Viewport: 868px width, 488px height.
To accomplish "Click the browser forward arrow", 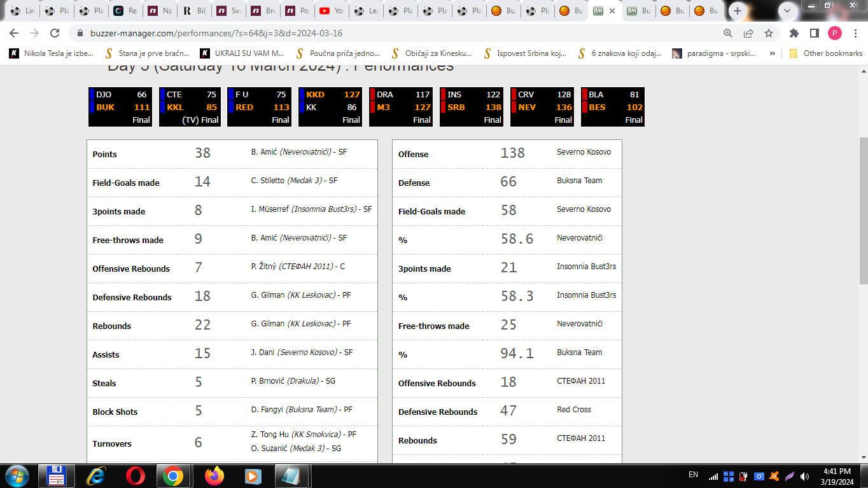I will 34,33.
